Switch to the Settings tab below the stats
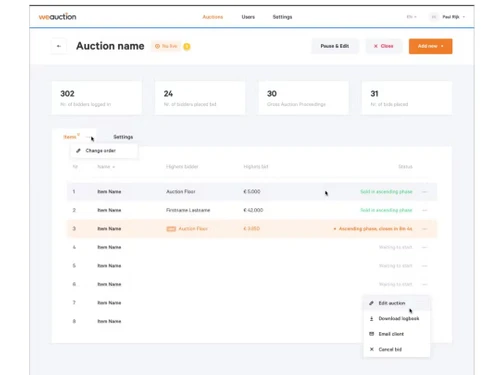The image size is (500, 375). tap(123, 137)
